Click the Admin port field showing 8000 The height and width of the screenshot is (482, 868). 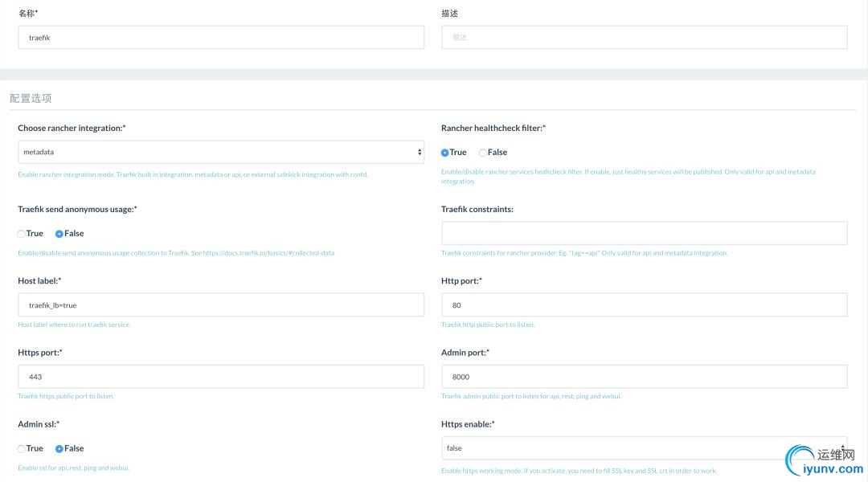pyautogui.click(x=644, y=376)
